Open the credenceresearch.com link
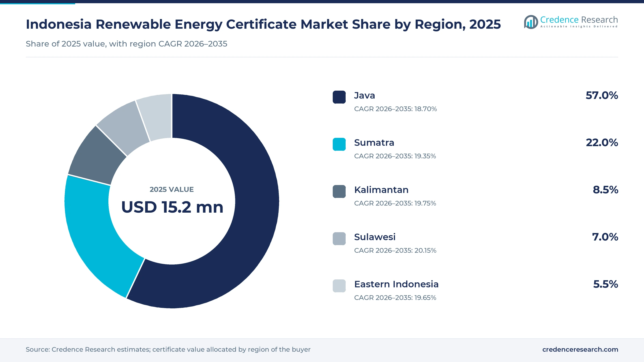The image size is (644, 362). point(580,349)
